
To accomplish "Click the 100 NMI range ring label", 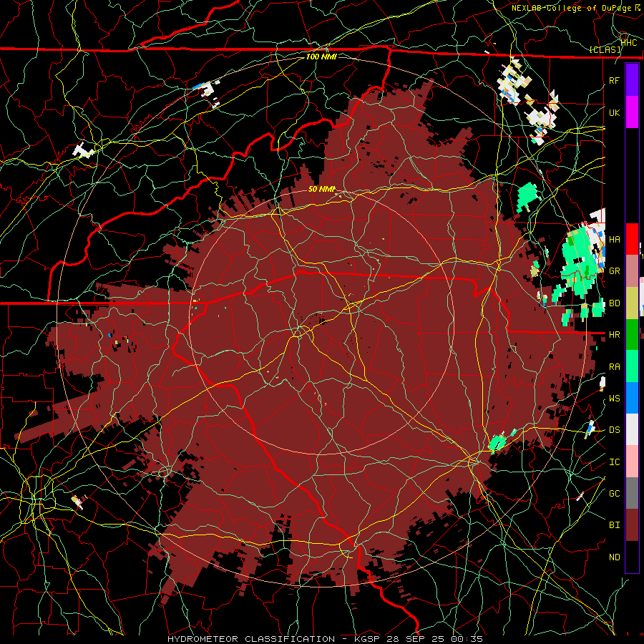I will click(x=321, y=57).
